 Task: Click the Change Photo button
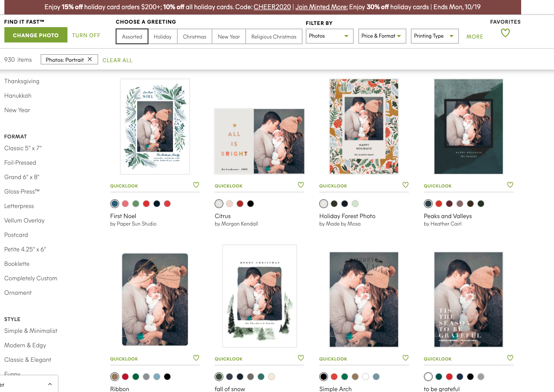(36, 35)
